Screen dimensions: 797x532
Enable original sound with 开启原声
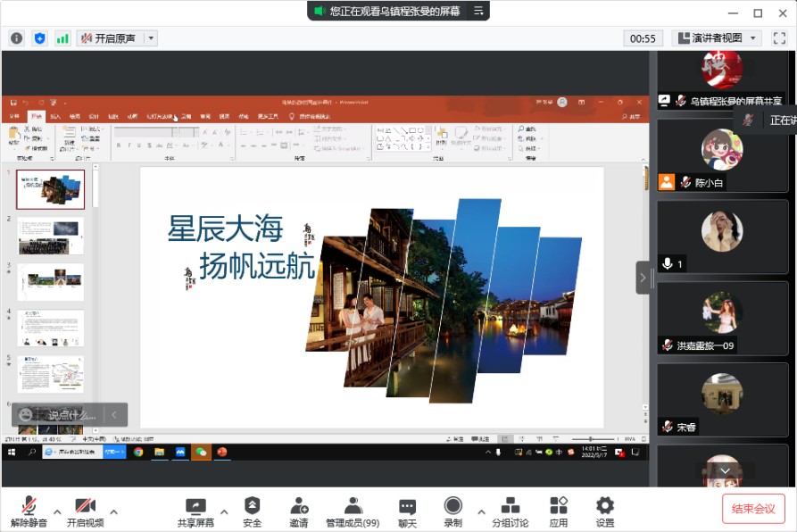109,38
